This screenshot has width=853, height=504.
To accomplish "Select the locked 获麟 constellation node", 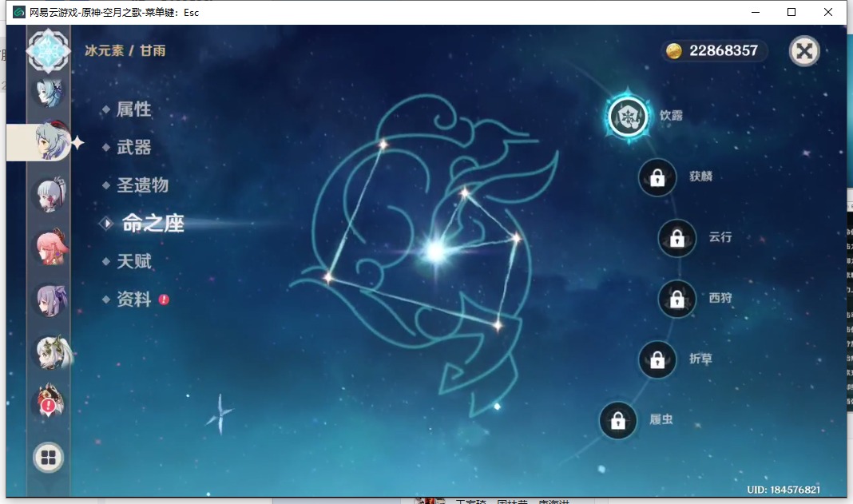I will click(657, 177).
